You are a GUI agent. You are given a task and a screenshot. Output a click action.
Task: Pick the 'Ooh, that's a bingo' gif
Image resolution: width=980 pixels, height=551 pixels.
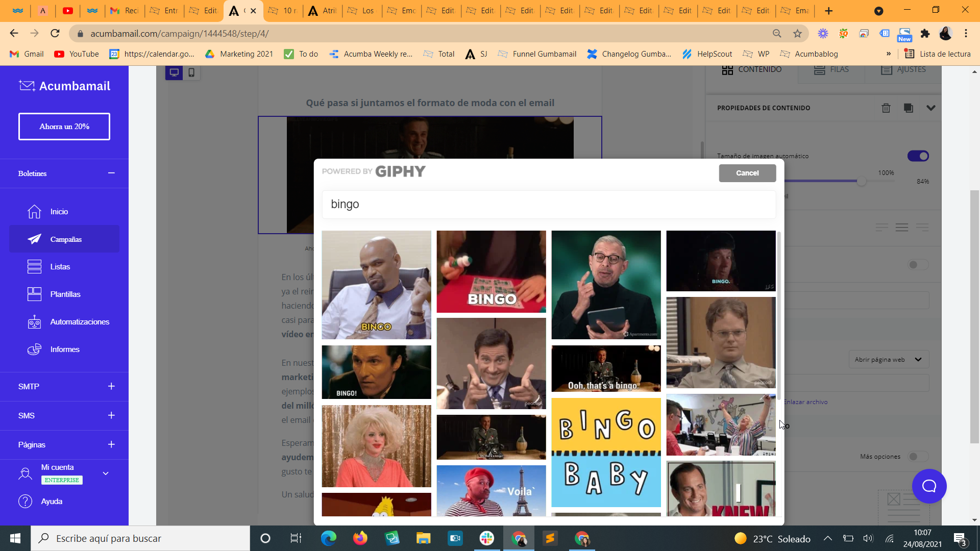(x=606, y=368)
